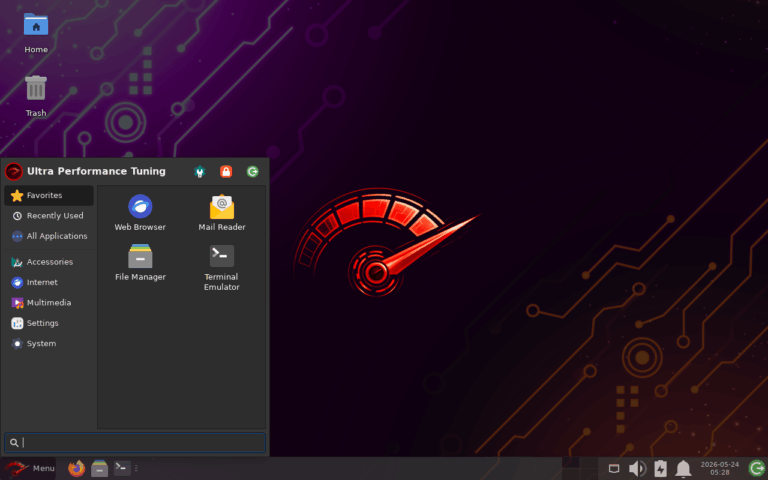This screenshot has height=480, width=768.
Task: Launch the File Manager favorite
Action: coord(140,263)
